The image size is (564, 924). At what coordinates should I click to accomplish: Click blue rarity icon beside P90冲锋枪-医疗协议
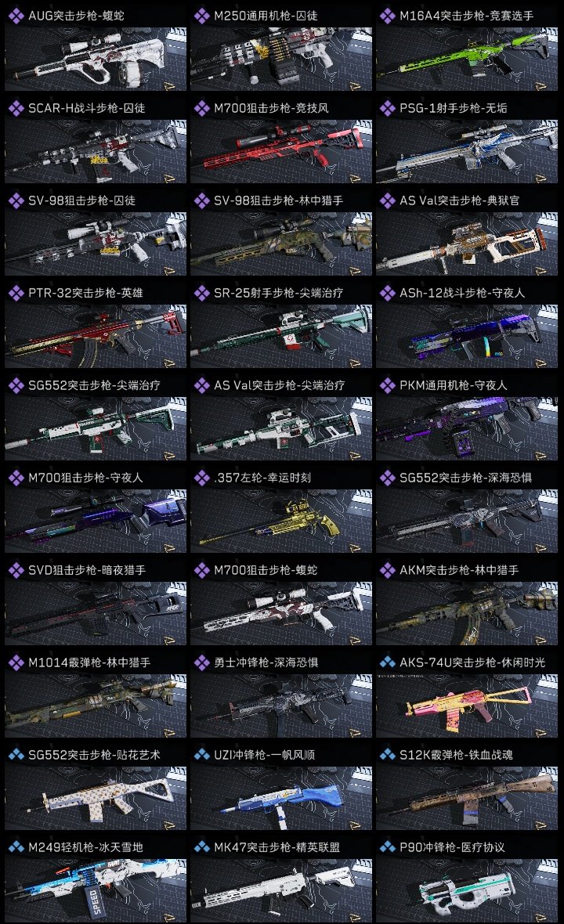387,846
